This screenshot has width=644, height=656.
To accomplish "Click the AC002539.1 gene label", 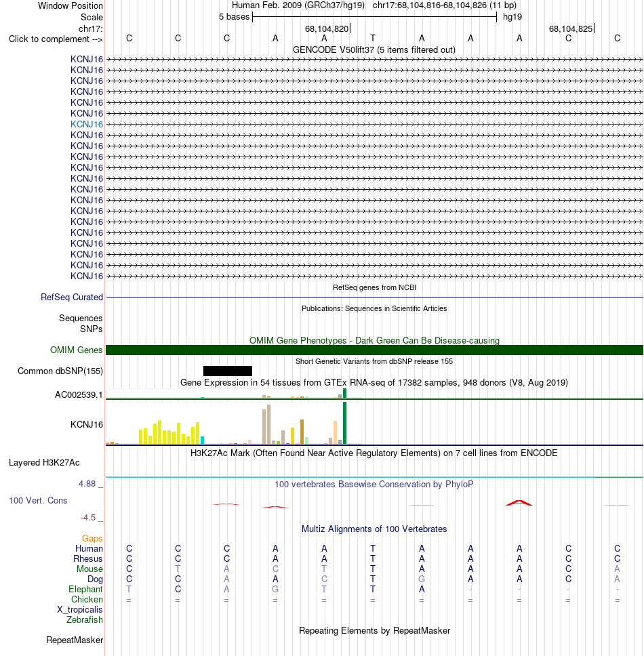I will pos(79,395).
